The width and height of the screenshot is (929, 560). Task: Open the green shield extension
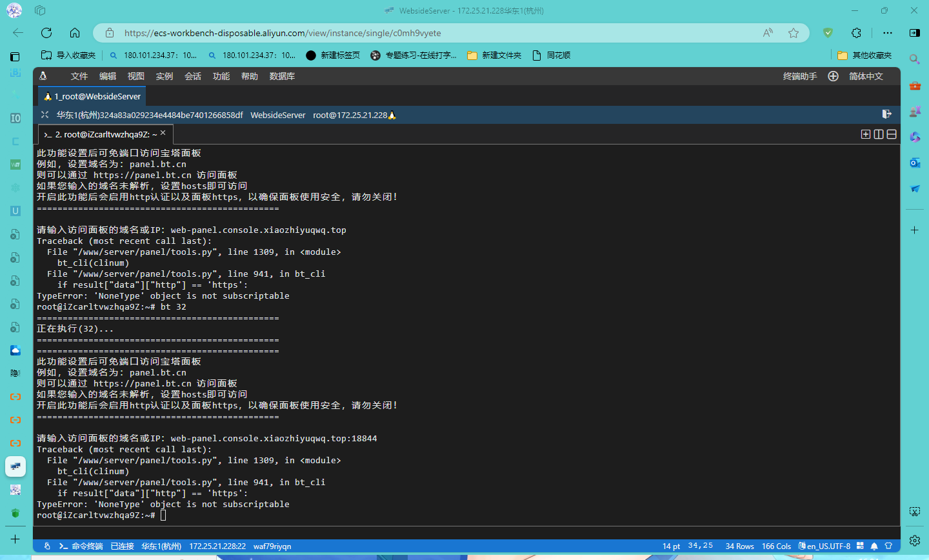828,33
